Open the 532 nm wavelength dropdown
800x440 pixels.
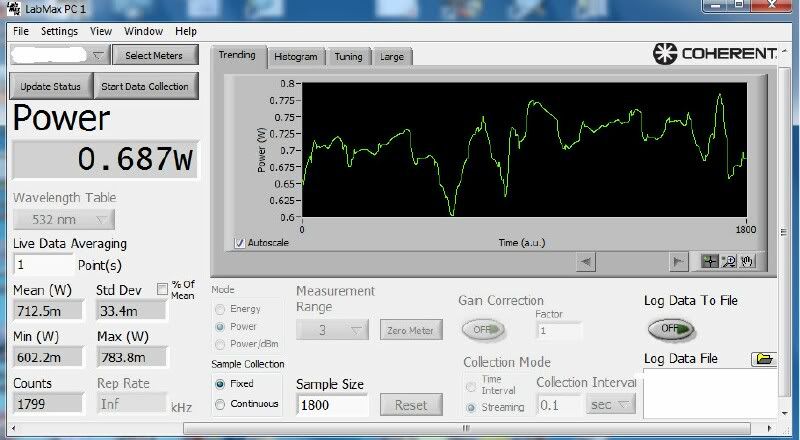point(64,220)
